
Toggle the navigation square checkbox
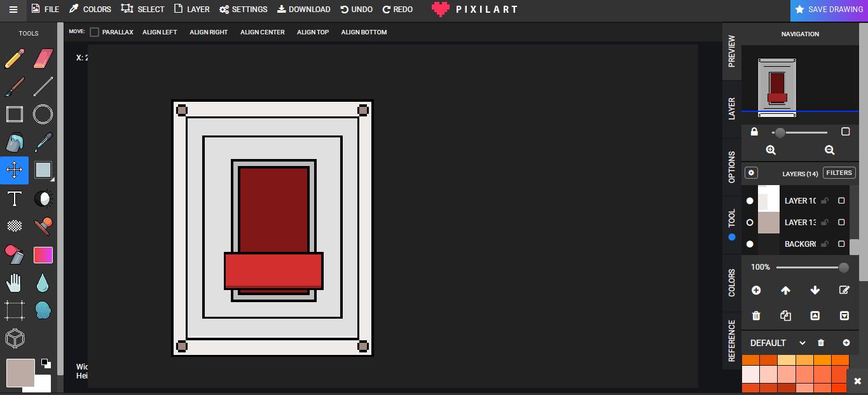pos(846,132)
